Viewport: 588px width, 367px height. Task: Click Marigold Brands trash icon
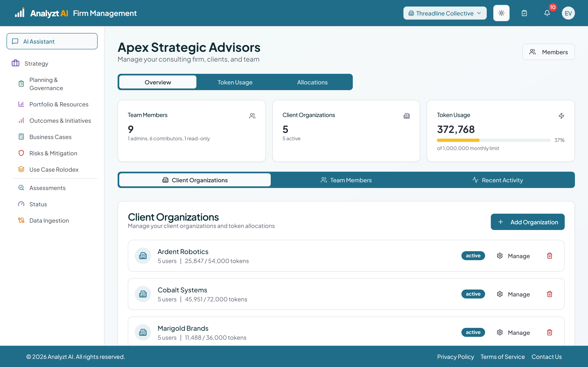click(549, 332)
